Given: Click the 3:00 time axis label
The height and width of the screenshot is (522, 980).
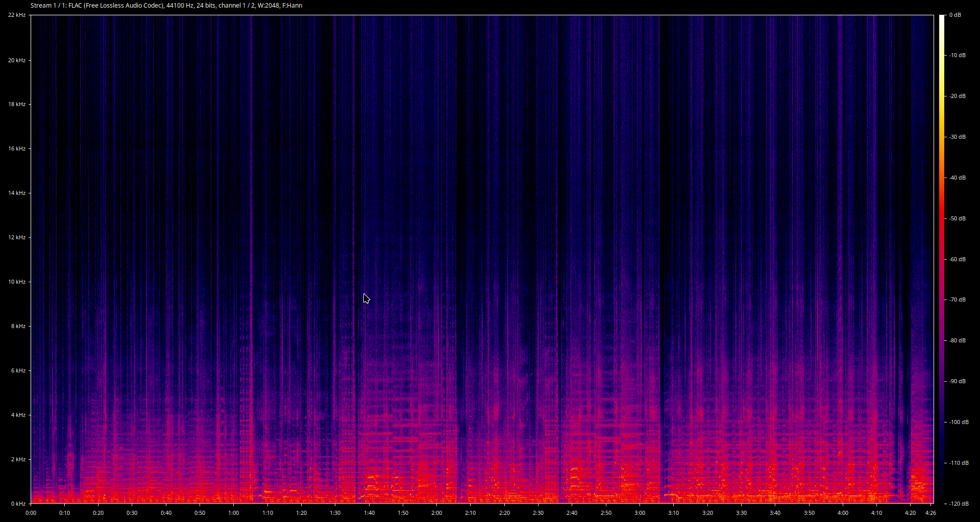Looking at the screenshot, I should (x=640, y=513).
